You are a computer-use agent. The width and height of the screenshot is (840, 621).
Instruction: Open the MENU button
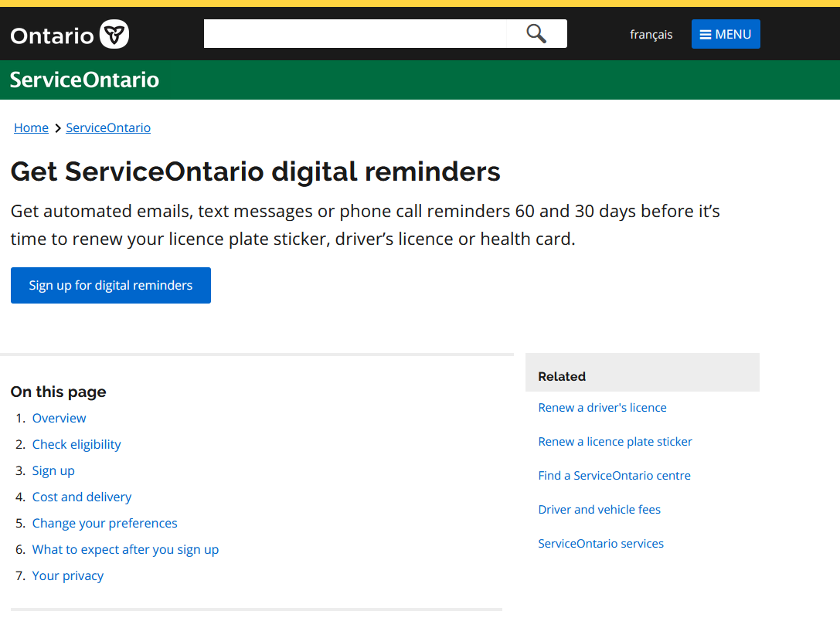726,34
